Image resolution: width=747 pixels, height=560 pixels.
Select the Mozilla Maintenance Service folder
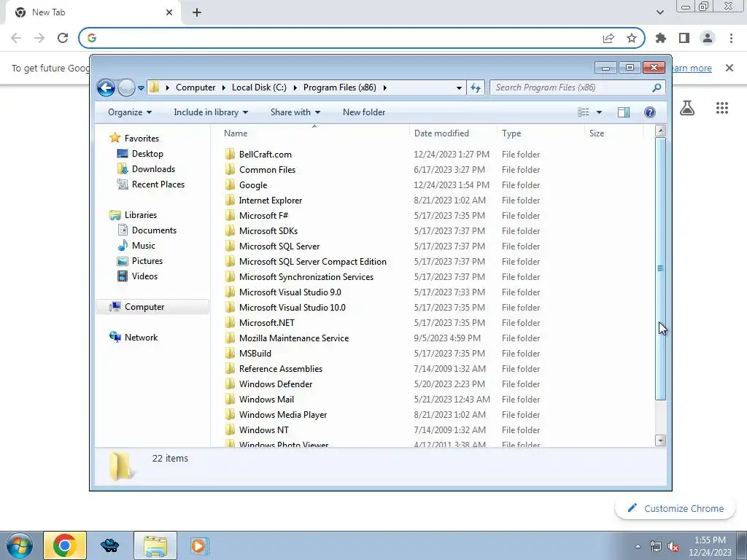point(293,338)
